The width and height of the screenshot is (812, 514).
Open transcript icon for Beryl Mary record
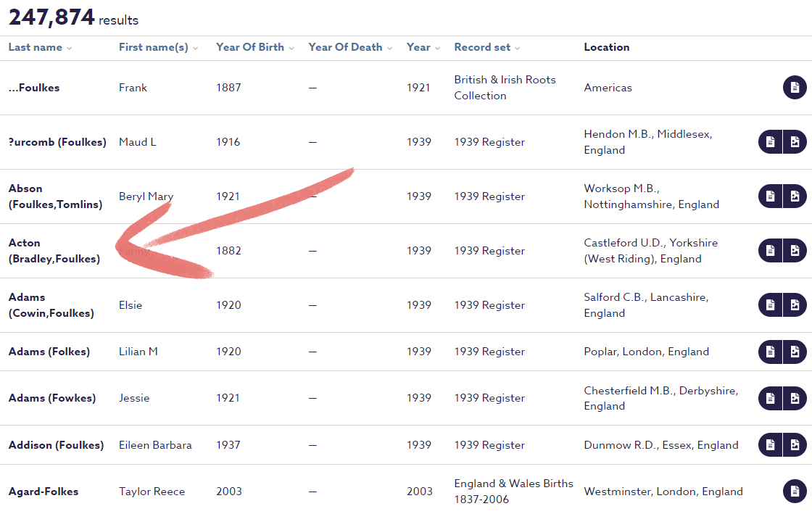tap(770, 196)
